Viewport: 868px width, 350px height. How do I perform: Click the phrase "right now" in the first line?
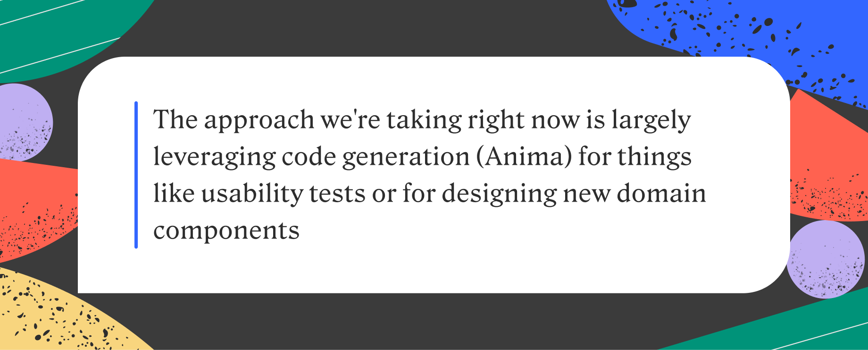[x=524, y=120]
